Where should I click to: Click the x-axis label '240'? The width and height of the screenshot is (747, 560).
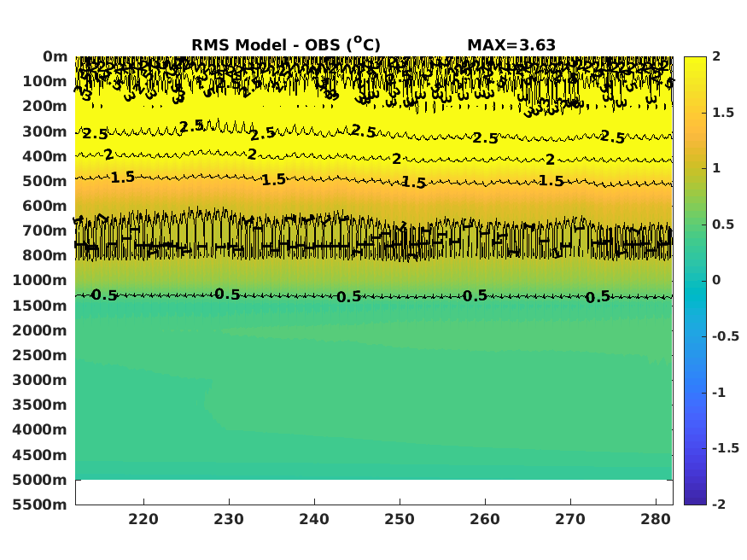point(314,519)
